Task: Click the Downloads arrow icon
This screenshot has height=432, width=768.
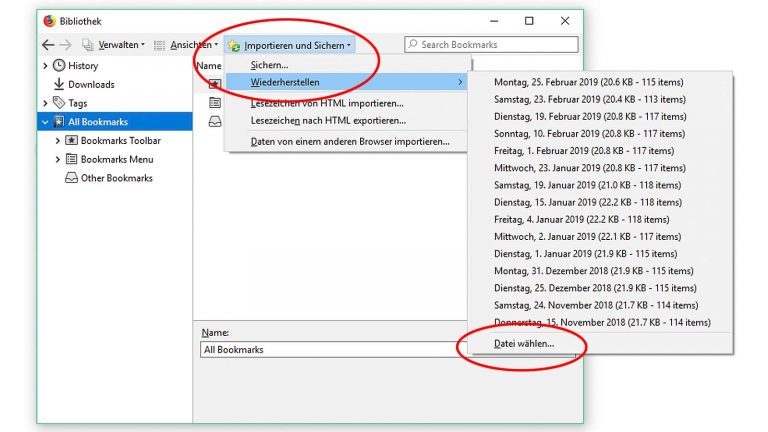Action: coord(59,84)
